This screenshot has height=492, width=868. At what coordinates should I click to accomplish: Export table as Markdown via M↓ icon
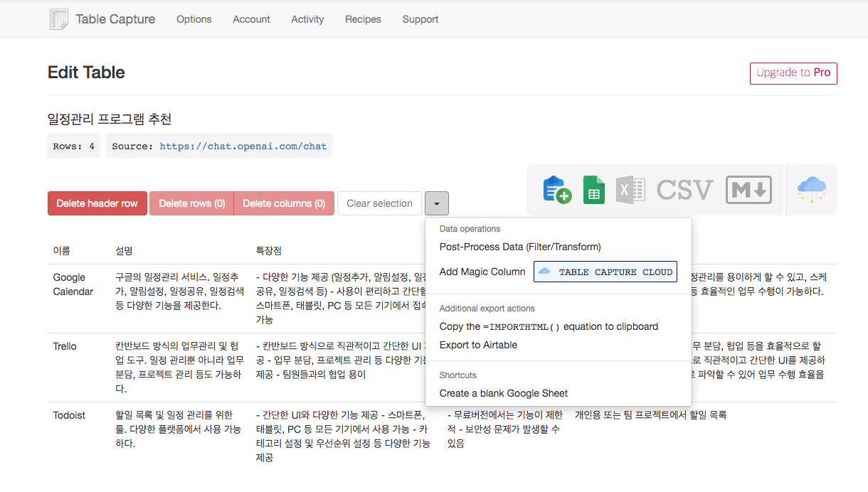point(748,190)
